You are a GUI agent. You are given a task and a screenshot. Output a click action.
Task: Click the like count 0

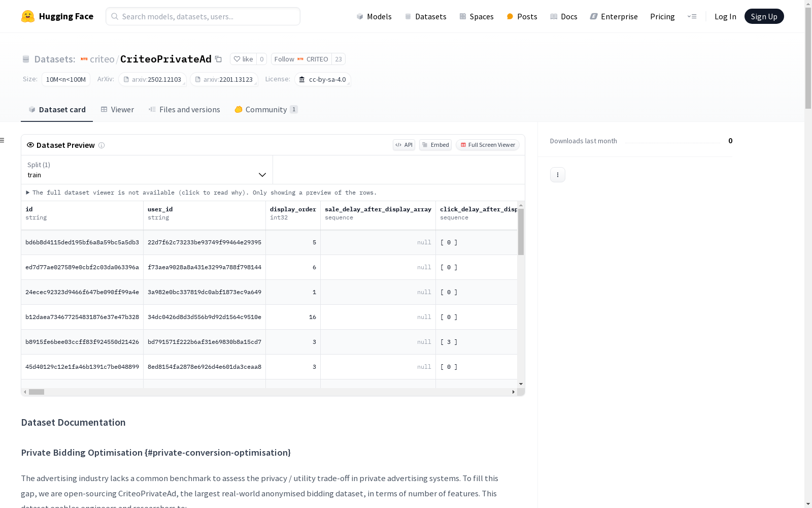point(262,59)
